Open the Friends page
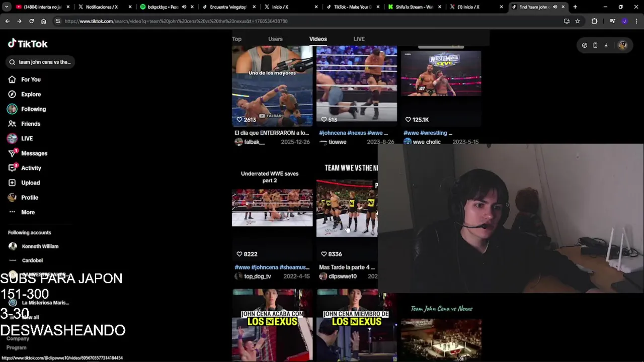 tap(24, 124)
